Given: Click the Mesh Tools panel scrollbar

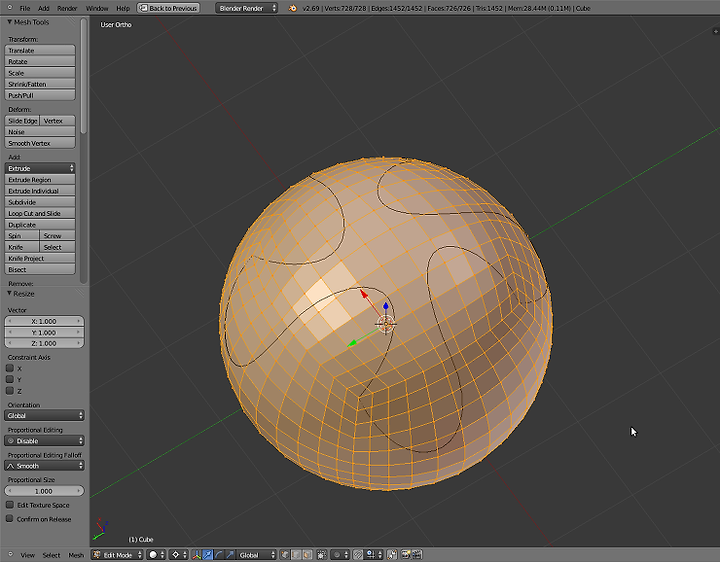Looking at the screenshot, I should [x=83, y=76].
